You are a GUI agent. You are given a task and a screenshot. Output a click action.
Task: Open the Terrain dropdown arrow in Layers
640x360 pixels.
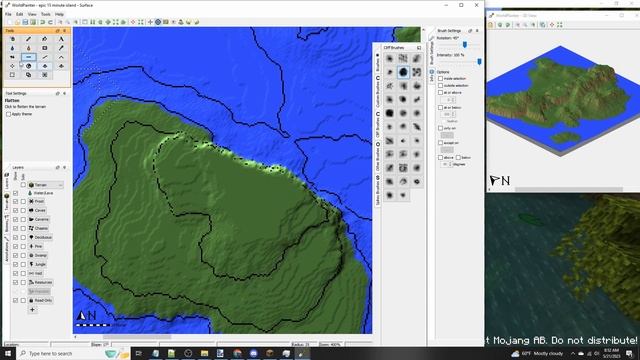click(x=60, y=185)
